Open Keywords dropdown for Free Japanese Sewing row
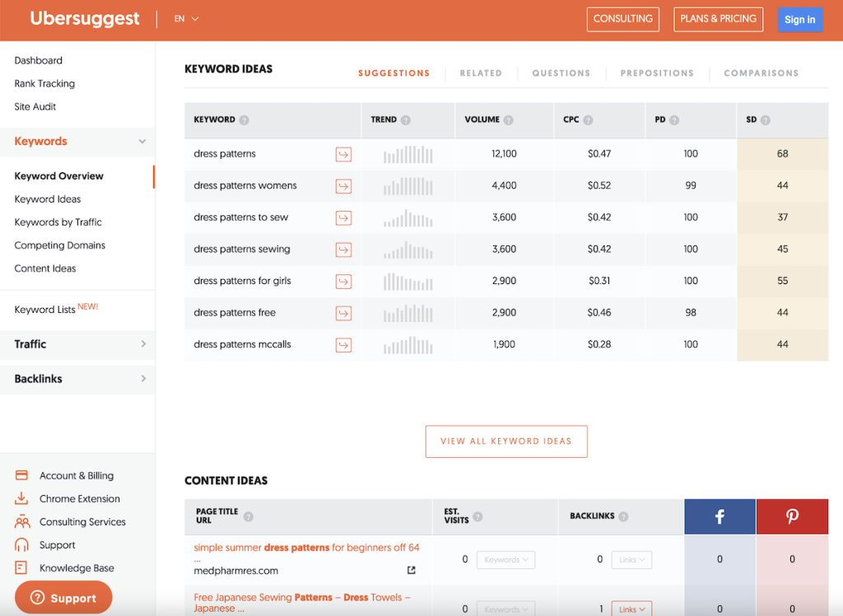 [506, 609]
